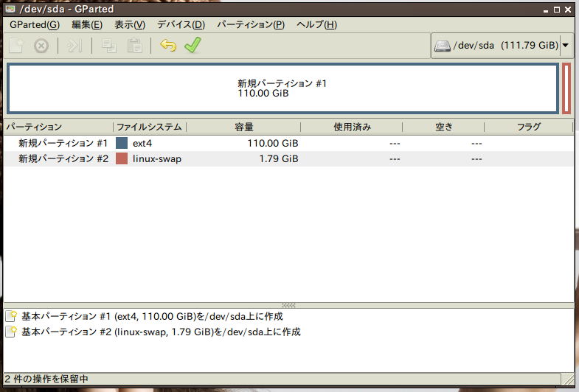The image size is (579, 392).
Task: Click the red linux-swap color swatch
Action: (x=122, y=158)
